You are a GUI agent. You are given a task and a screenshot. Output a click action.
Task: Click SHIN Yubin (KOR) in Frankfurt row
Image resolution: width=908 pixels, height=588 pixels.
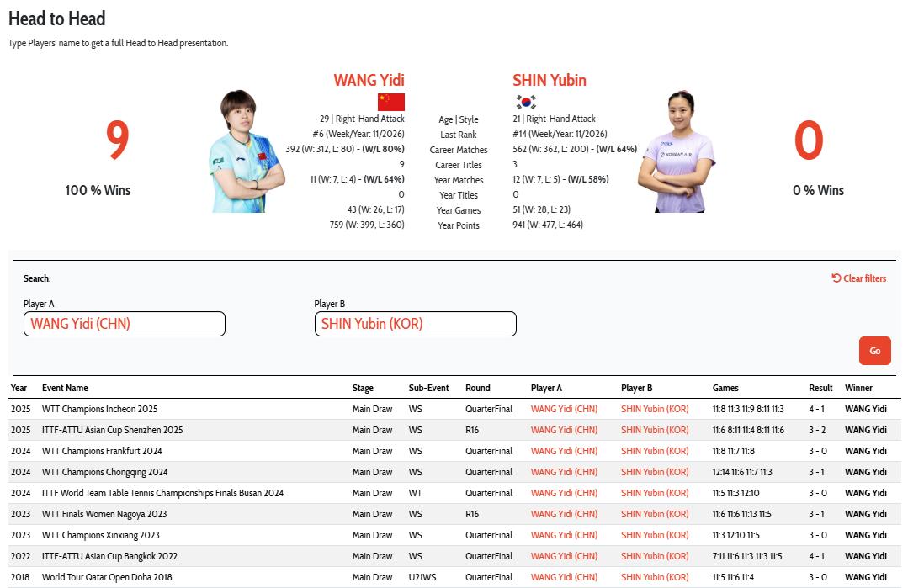coord(655,451)
